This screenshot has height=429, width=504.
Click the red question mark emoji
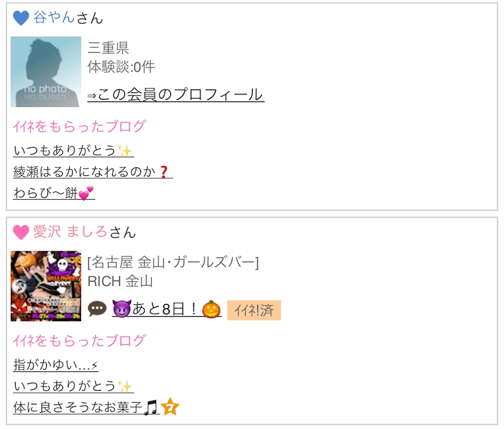164,172
